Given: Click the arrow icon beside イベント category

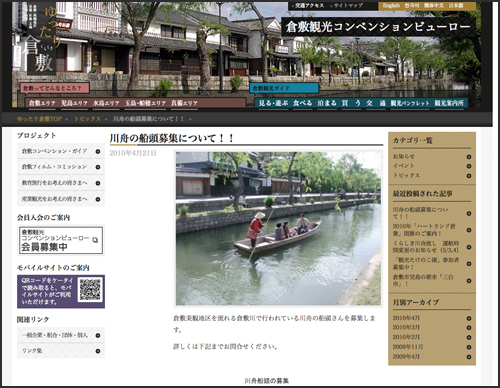Looking at the screenshot, I should [469, 166].
